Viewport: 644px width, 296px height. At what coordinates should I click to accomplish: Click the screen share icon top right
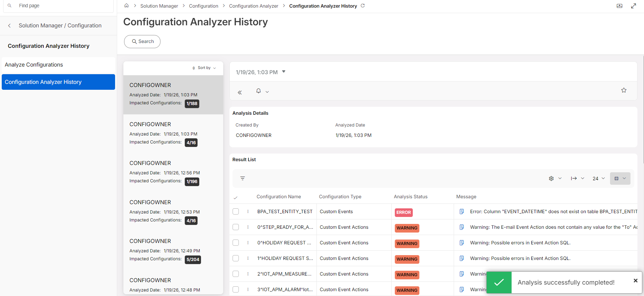click(619, 6)
